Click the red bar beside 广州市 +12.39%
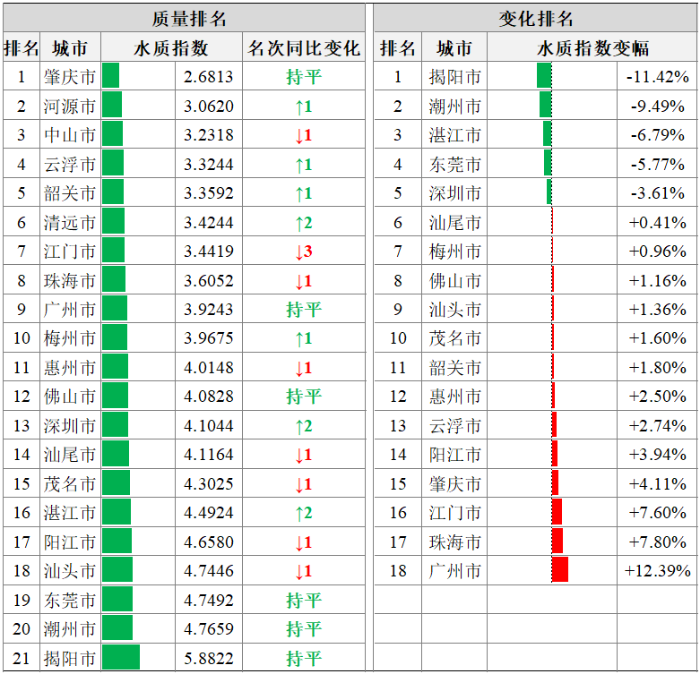 click(559, 570)
